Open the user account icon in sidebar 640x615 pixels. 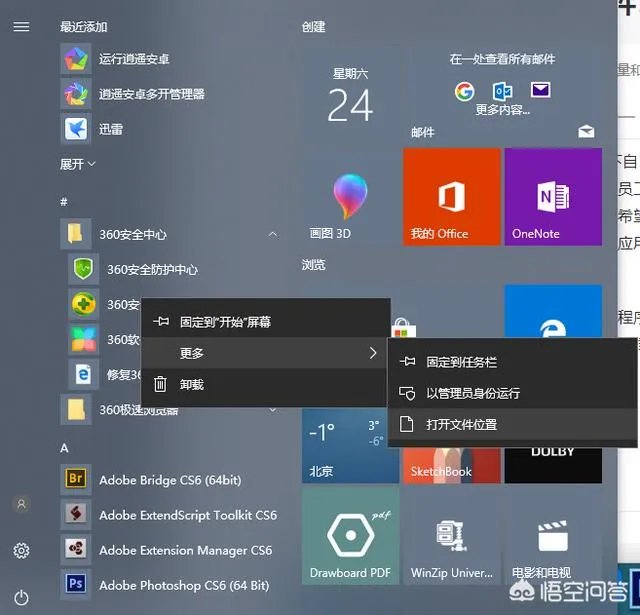(21, 504)
